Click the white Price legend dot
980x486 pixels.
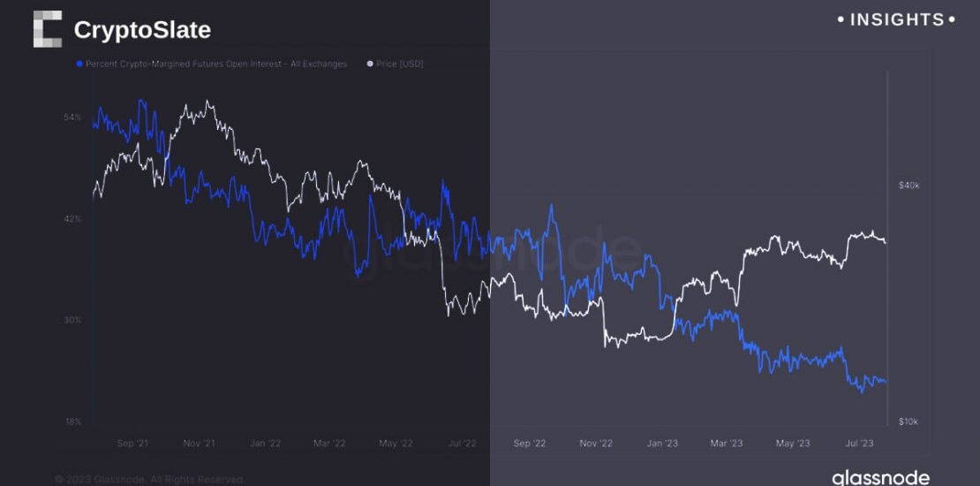369,64
